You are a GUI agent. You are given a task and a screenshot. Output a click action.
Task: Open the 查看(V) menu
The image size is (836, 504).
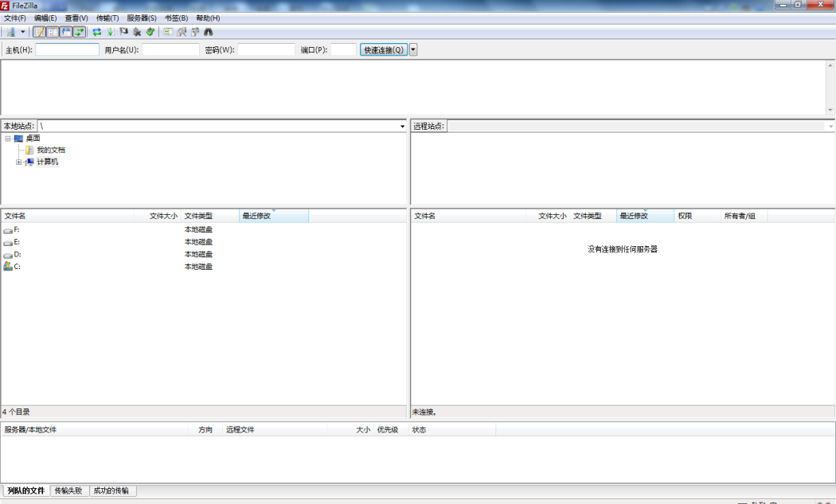tap(76, 18)
